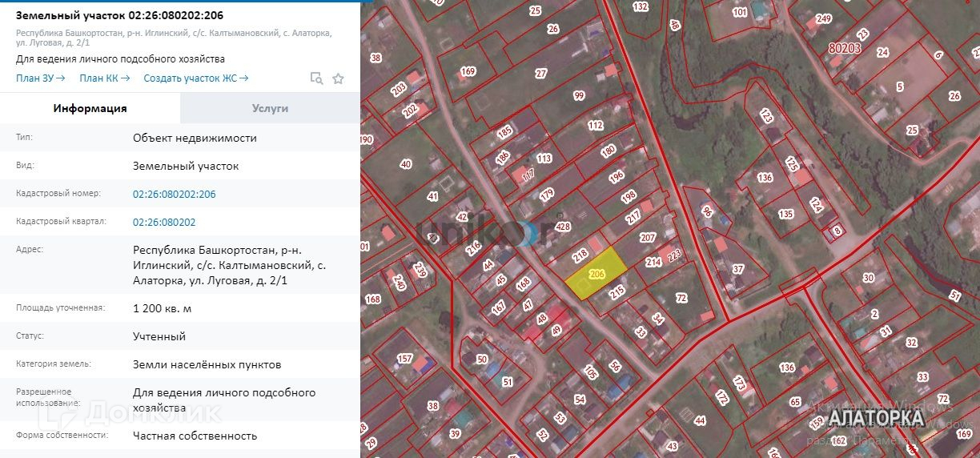Select parcel 179 on the map

547,194
